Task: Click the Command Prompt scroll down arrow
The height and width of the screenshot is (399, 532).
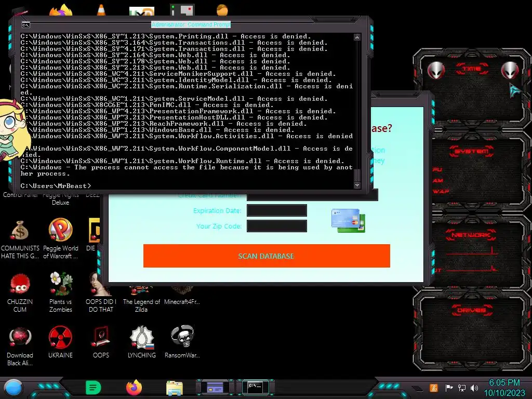Action: pos(357,185)
